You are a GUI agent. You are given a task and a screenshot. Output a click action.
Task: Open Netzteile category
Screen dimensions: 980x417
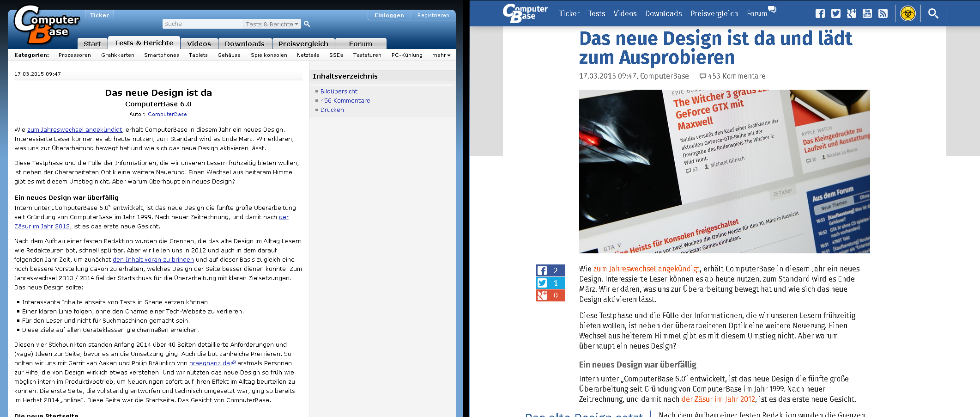308,55
